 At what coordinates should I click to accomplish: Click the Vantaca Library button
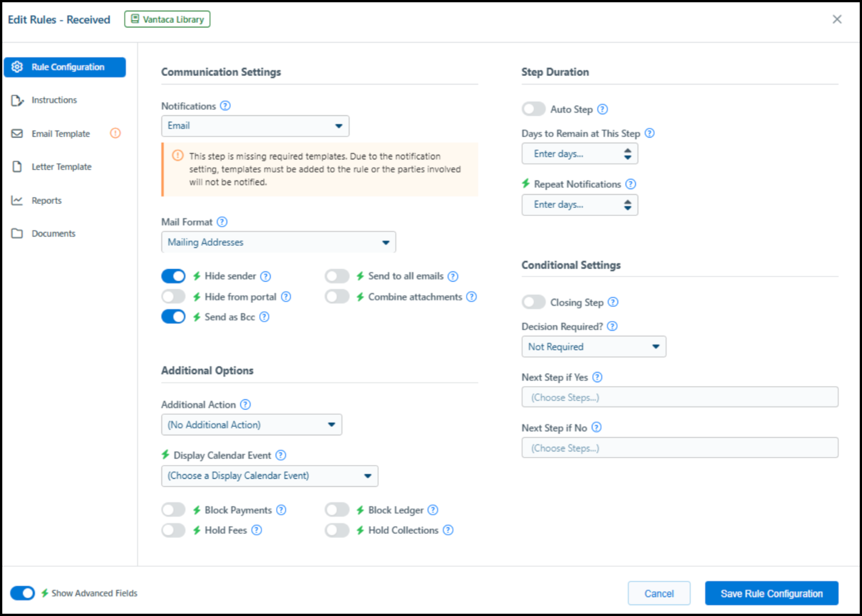tap(167, 19)
